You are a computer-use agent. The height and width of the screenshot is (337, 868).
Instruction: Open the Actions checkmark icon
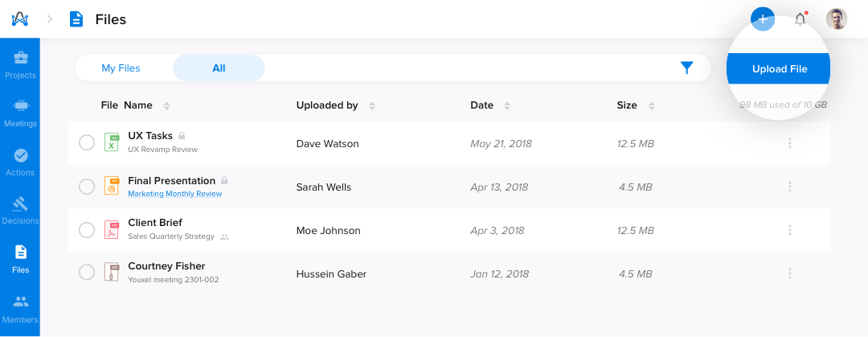coord(20,156)
